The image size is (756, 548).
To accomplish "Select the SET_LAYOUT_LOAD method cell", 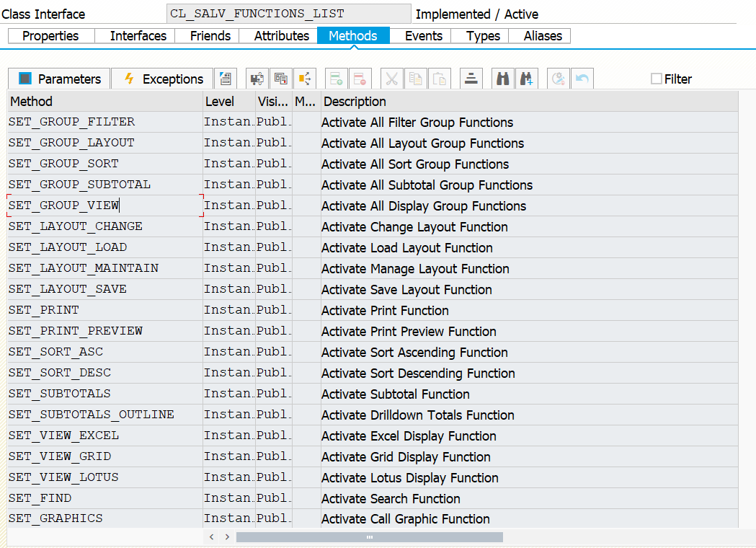I will click(x=105, y=247).
